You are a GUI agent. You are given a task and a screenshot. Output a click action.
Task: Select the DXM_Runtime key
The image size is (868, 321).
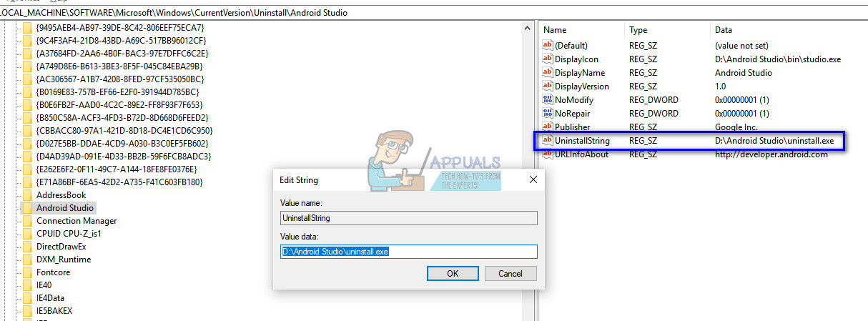[x=64, y=260]
